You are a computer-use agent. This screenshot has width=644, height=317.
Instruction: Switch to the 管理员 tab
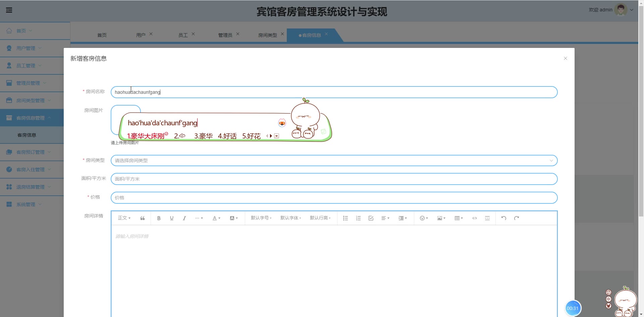pyautogui.click(x=225, y=35)
